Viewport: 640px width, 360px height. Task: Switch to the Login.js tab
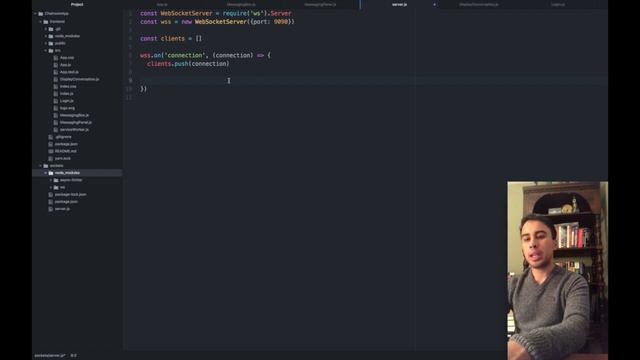click(558, 4)
